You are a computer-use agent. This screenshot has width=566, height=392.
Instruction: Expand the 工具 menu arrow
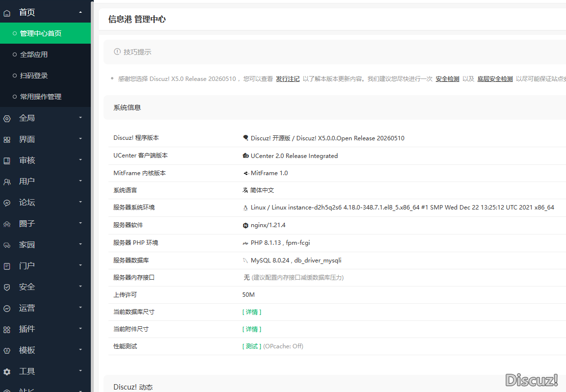(x=81, y=371)
